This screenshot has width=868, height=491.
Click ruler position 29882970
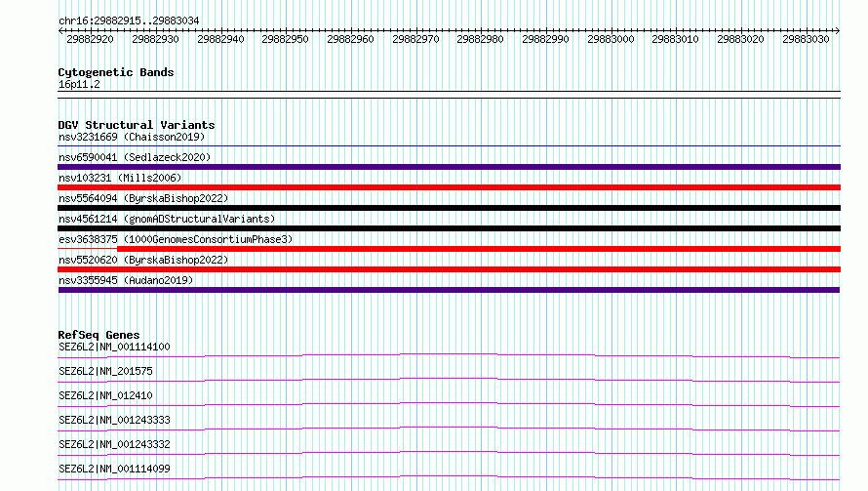(415, 39)
